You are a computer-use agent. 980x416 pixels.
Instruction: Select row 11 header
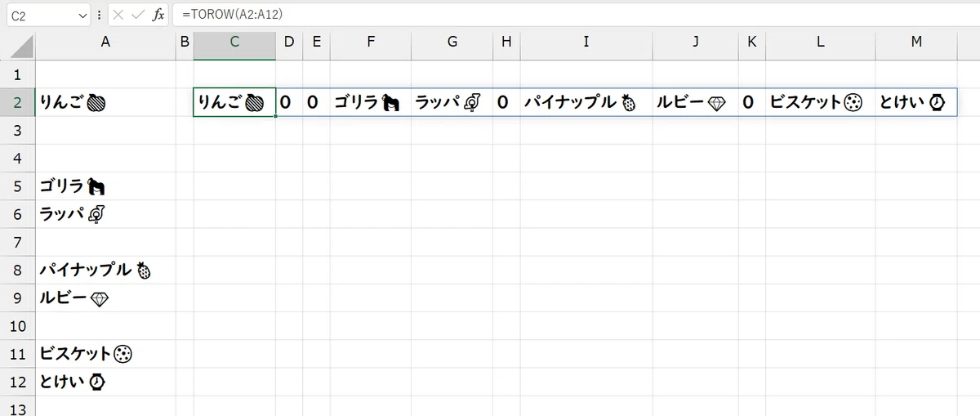(18, 354)
